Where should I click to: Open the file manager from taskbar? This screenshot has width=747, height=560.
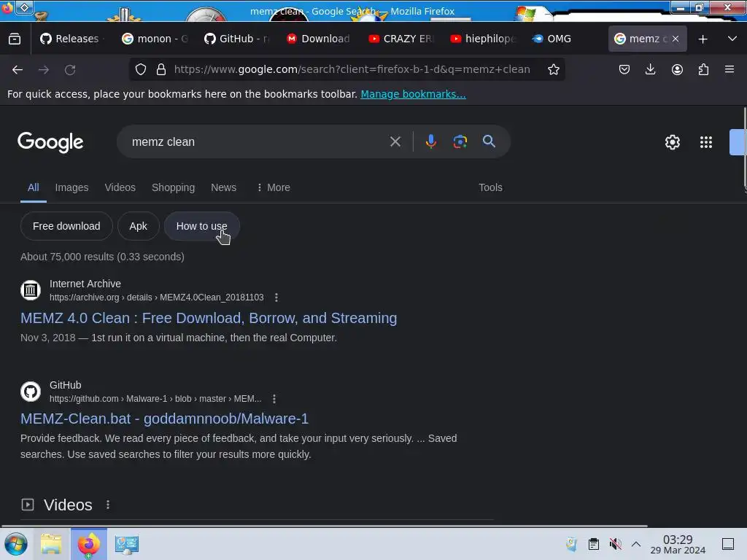click(x=51, y=544)
